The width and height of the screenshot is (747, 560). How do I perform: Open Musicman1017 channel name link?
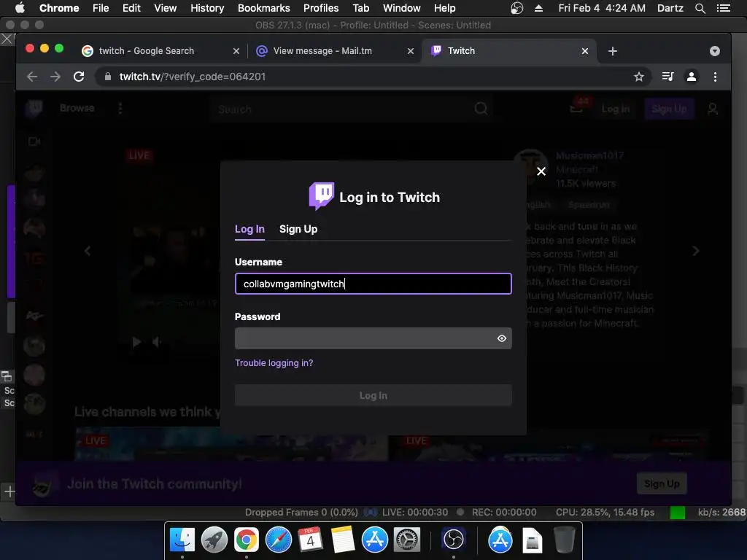[x=589, y=156]
